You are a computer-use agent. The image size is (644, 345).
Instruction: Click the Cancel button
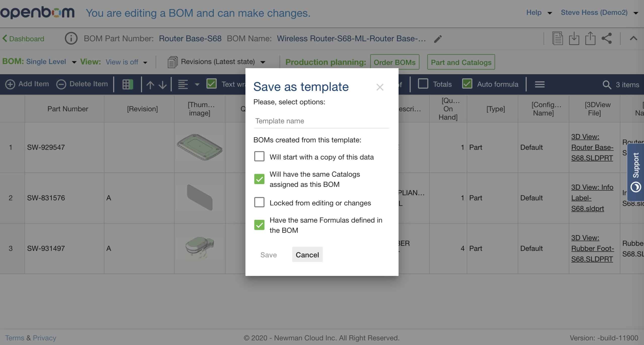[x=307, y=255]
